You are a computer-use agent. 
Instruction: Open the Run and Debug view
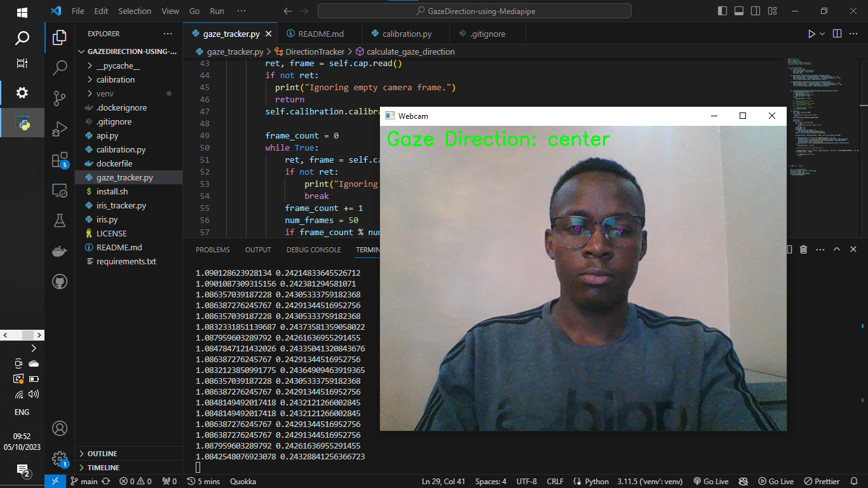point(59,129)
